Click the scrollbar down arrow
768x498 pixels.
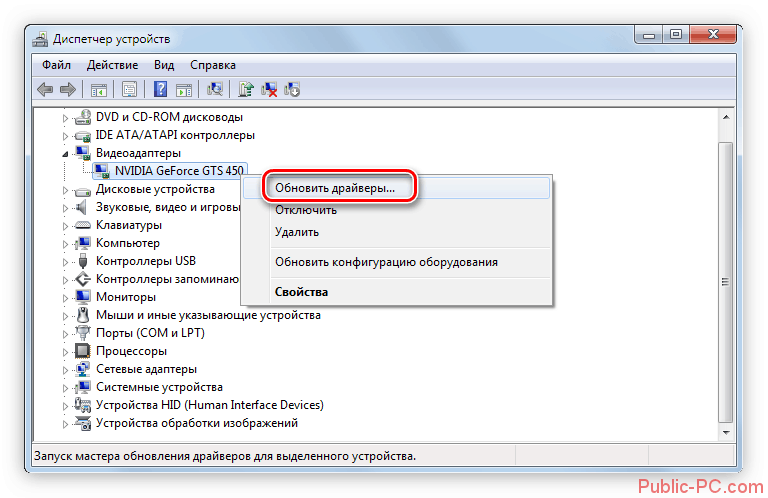(x=726, y=433)
